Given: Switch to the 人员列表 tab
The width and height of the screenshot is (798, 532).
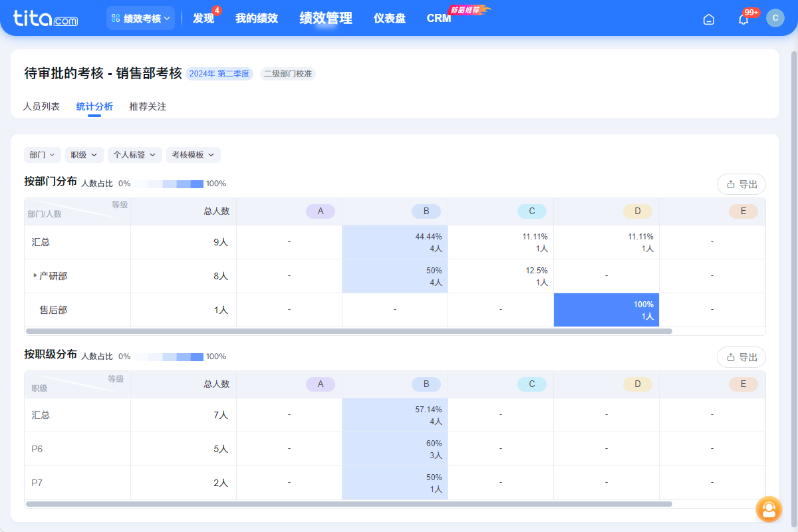Looking at the screenshot, I should click(x=41, y=106).
